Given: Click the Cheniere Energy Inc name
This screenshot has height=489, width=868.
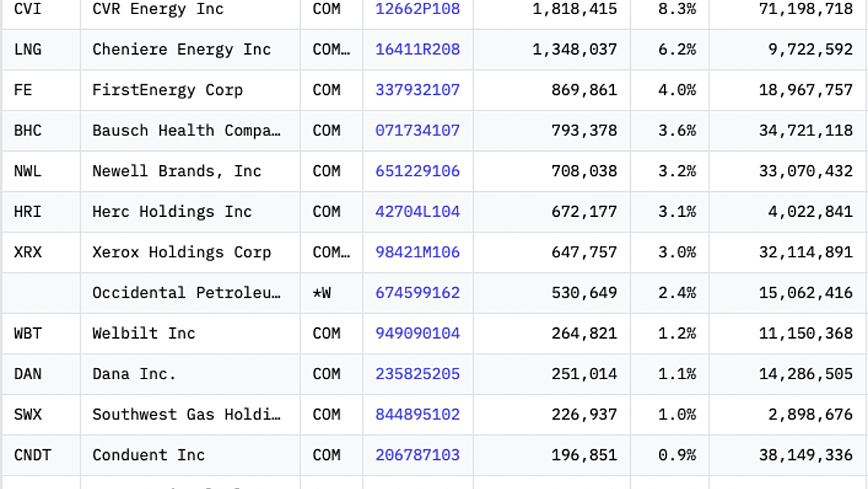Looking at the screenshot, I should click(x=181, y=50).
